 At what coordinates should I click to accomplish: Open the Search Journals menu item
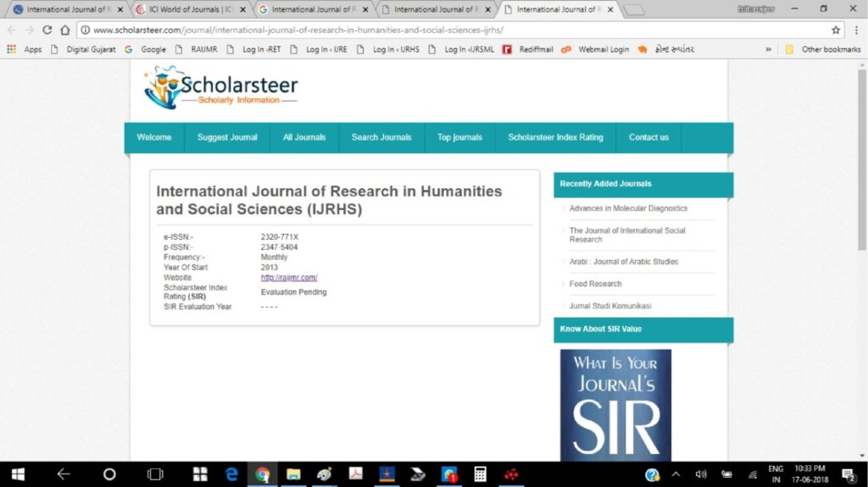click(x=381, y=137)
